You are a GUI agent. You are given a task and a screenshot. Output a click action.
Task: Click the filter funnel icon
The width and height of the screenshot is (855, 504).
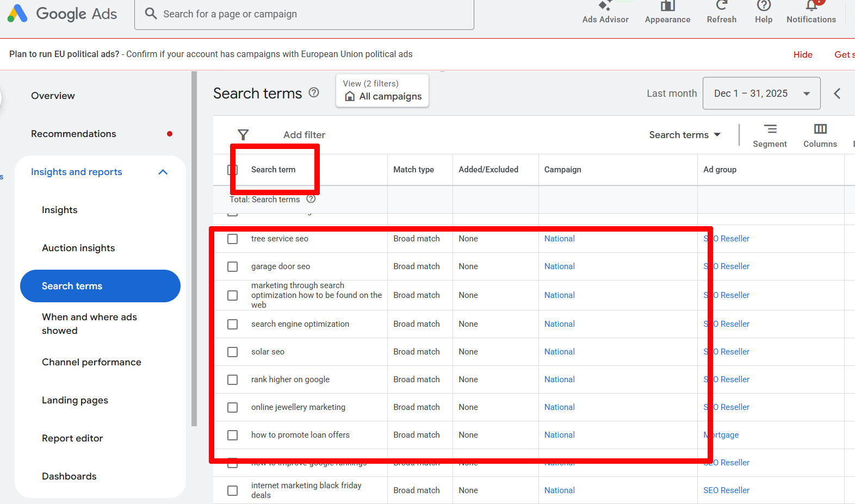pos(243,135)
